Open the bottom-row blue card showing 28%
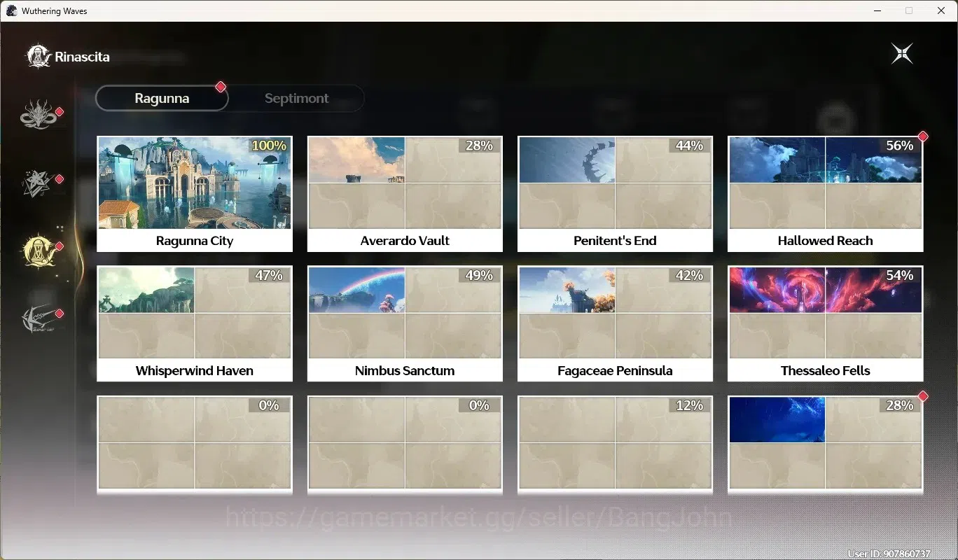 tap(825, 444)
